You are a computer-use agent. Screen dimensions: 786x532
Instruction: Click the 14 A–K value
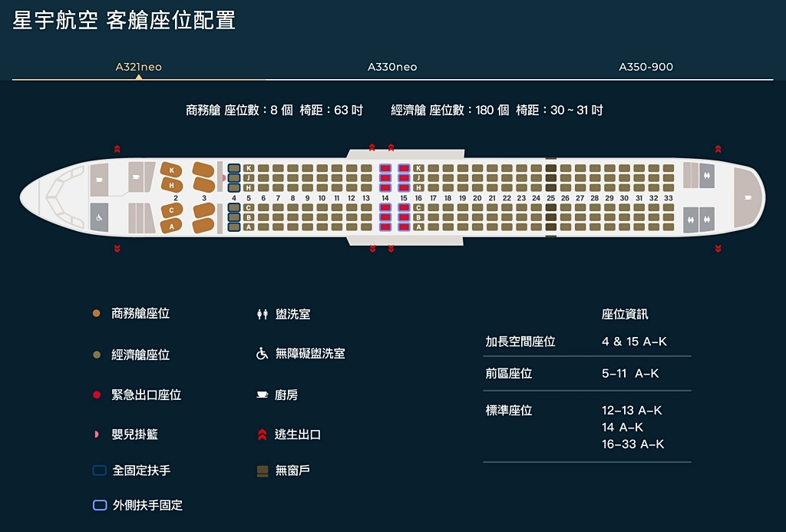pyautogui.click(x=622, y=427)
